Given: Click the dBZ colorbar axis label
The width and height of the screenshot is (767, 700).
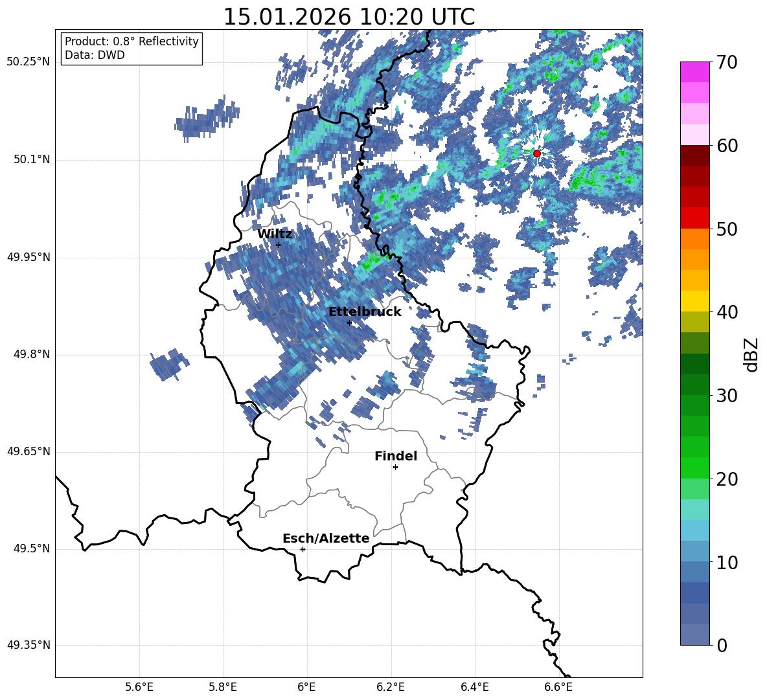Looking at the screenshot, I should pos(752,354).
